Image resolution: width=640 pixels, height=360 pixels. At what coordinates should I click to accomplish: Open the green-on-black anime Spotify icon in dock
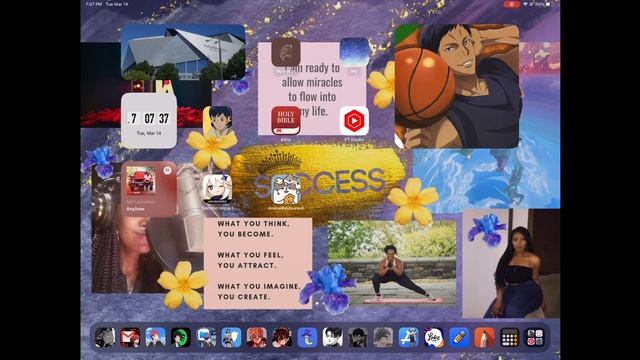pyautogui.click(x=181, y=338)
